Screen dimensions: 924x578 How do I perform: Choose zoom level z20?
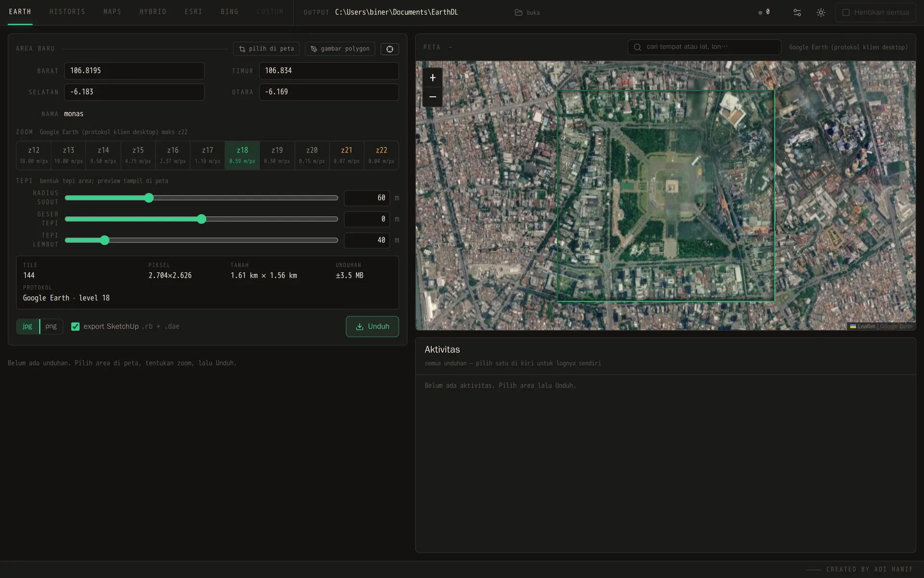pos(312,155)
